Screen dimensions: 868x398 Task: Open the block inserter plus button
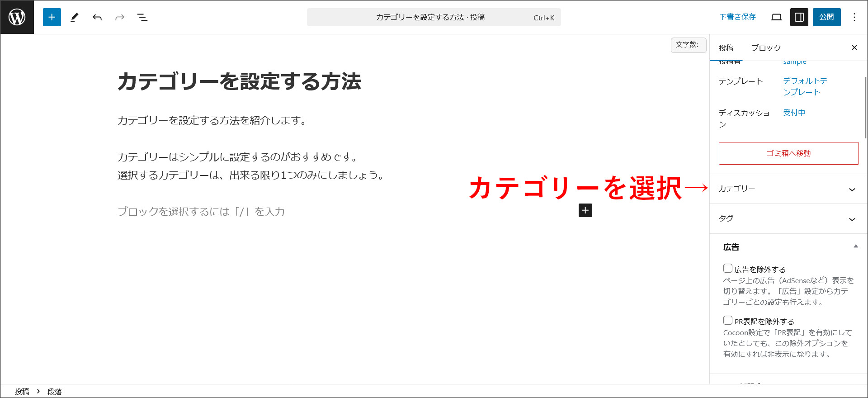[52, 17]
